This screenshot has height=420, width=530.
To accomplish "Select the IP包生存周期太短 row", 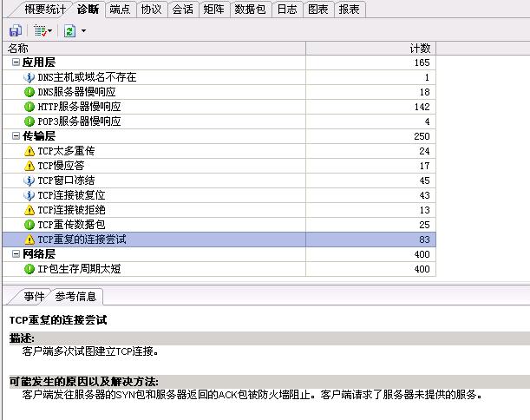I will [x=219, y=269].
